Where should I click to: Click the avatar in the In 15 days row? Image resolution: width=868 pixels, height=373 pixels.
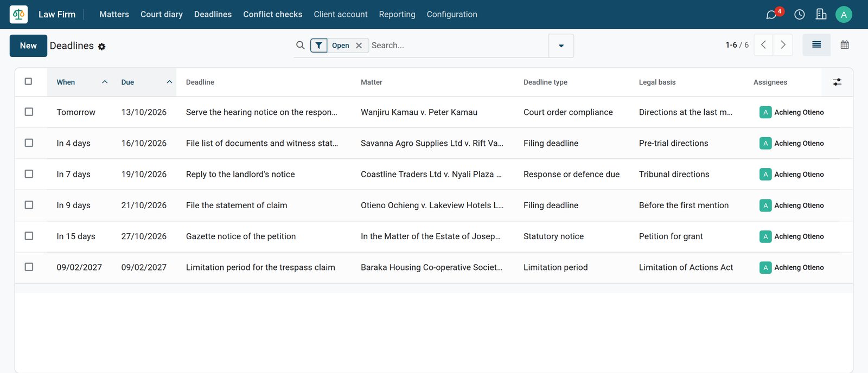coord(765,236)
